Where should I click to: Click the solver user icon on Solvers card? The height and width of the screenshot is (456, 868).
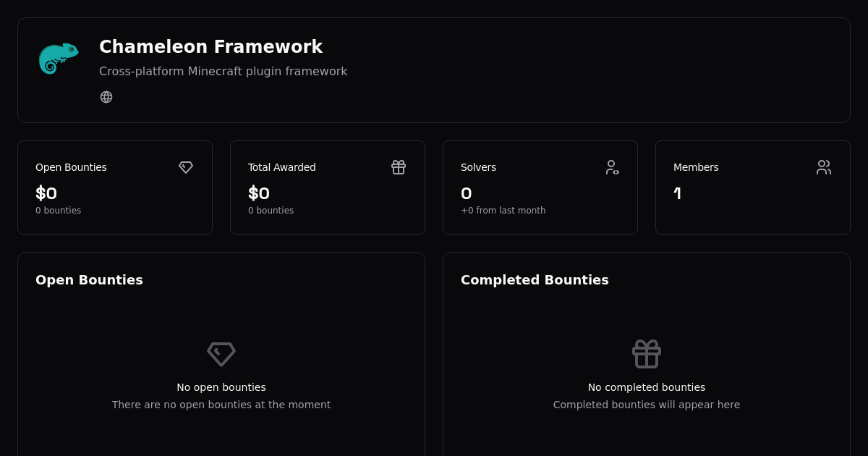click(612, 167)
